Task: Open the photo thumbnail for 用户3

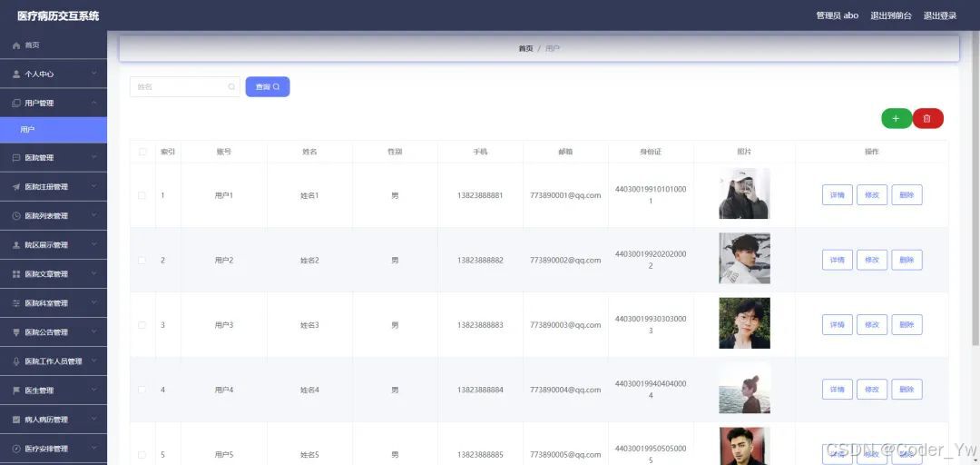Action: (744, 323)
